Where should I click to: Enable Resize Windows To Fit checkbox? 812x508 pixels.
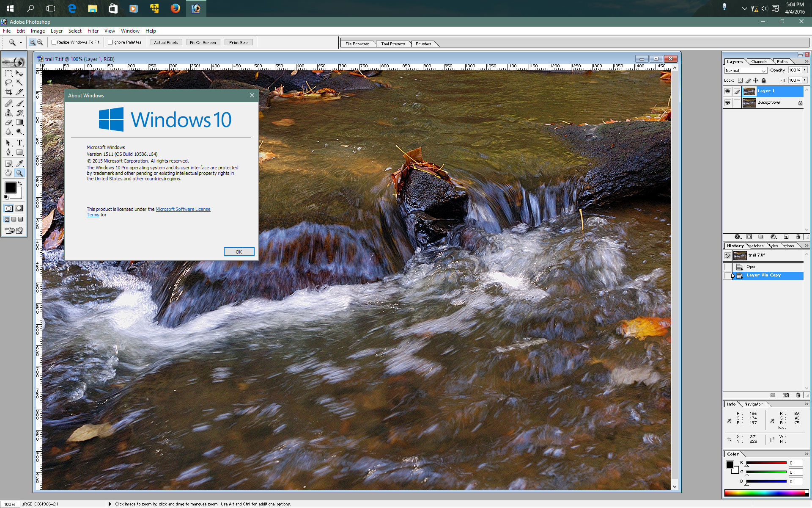pos(54,42)
